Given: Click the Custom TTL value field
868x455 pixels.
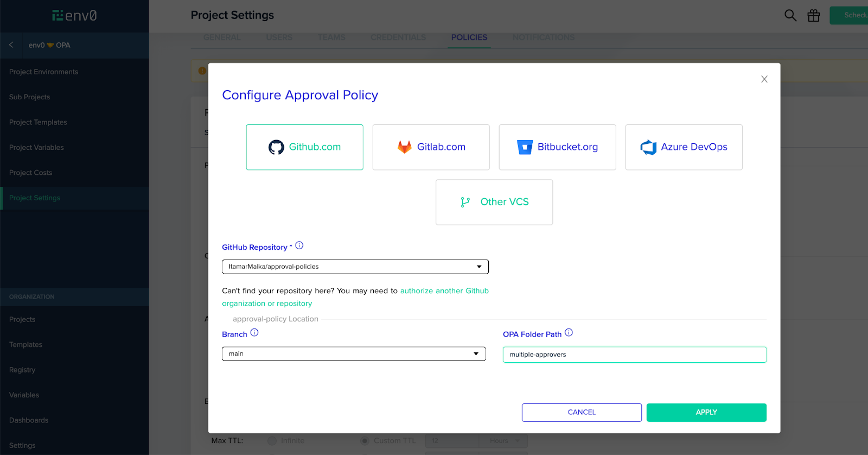Looking at the screenshot, I should (x=452, y=441).
